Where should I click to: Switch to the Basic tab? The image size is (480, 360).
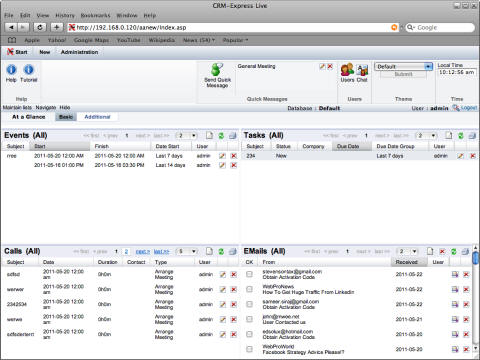click(66, 117)
